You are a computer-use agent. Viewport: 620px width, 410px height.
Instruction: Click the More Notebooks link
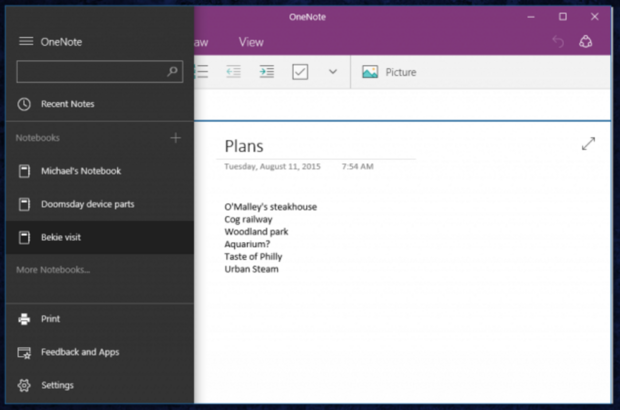53,270
